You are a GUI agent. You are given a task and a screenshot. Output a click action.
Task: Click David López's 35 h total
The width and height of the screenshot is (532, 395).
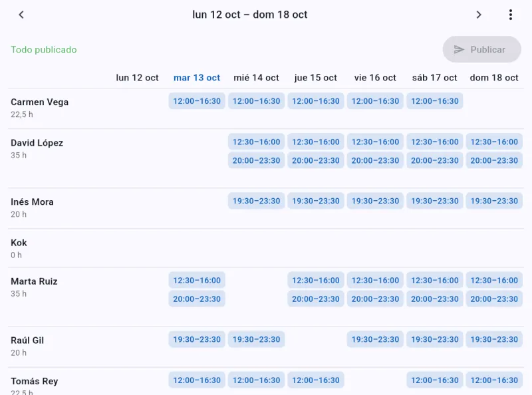pos(19,155)
